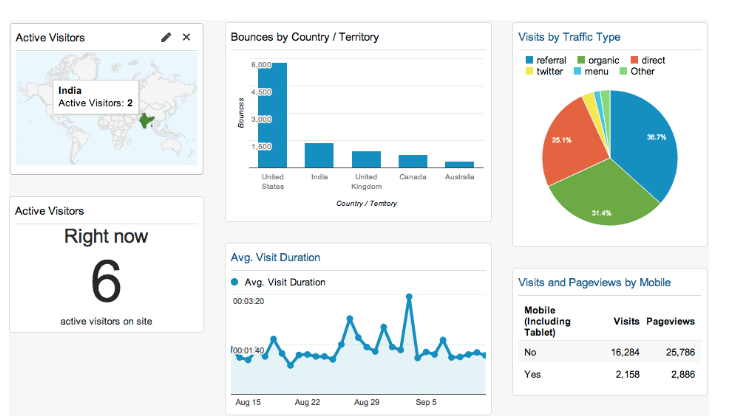The width and height of the screenshot is (730, 419).
Task: Close the Active Visitors map widget
Action: (186, 37)
